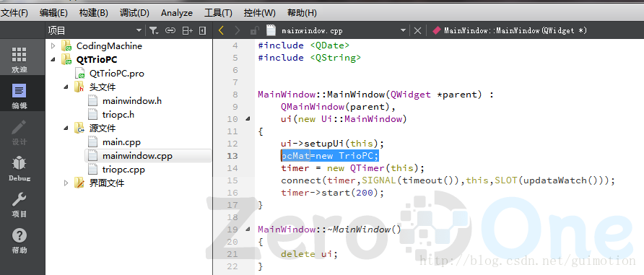
Task: Close mainwindow.cpp document with X
Action: click(x=417, y=30)
